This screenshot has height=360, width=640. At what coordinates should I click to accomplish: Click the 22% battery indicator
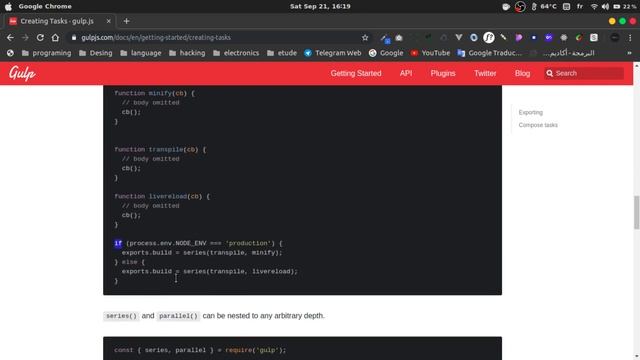pyautogui.click(x=624, y=7)
